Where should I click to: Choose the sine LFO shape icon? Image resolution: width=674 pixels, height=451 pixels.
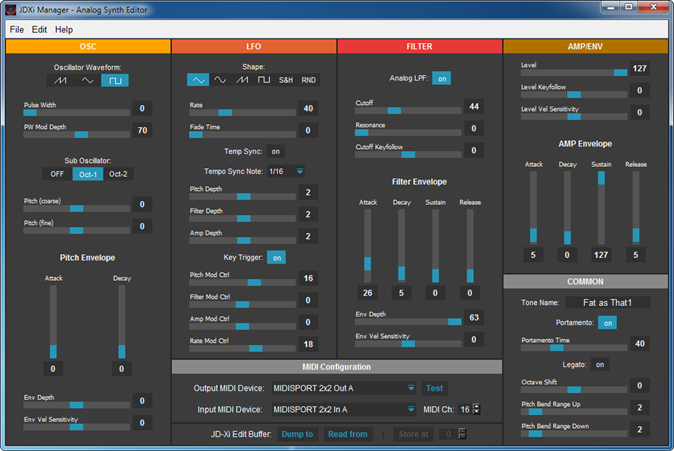(220, 80)
